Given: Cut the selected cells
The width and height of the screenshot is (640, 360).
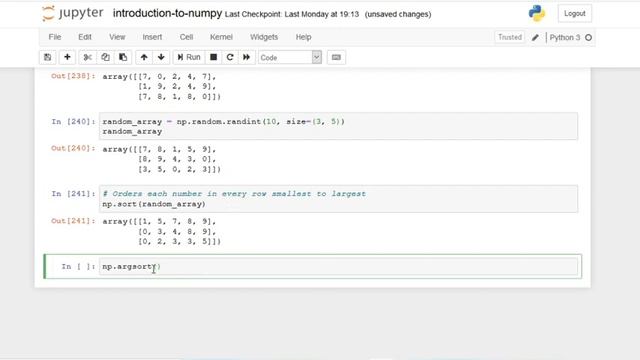Looking at the screenshot, I should coord(87,57).
